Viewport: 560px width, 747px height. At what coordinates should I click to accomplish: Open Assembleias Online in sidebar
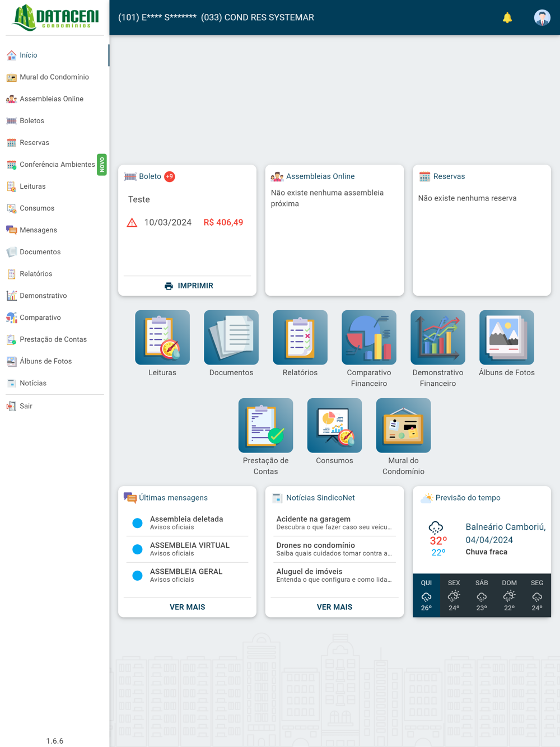[x=54, y=99]
